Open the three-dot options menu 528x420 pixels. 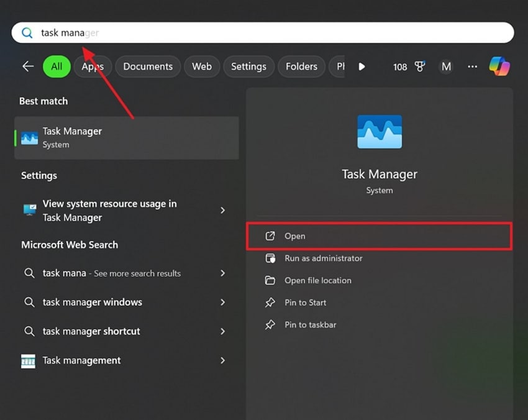tap(473, 66)
